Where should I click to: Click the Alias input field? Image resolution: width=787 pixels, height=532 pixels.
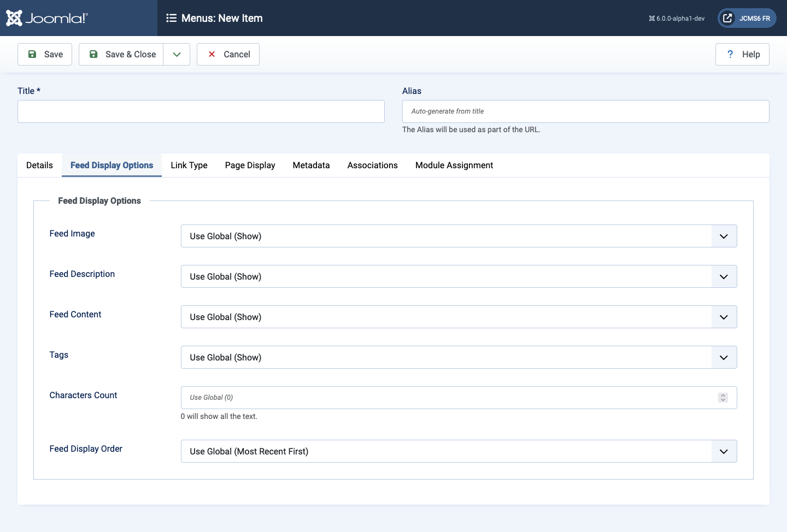point(586,111)
